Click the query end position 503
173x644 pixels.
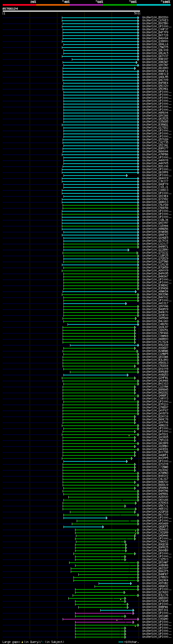tap(137, 13)
